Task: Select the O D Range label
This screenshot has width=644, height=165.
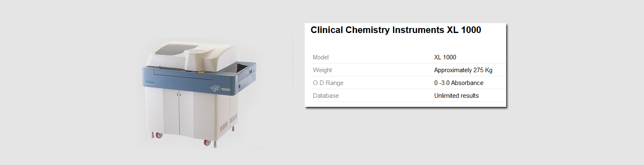Action: (x=328, y=83)
